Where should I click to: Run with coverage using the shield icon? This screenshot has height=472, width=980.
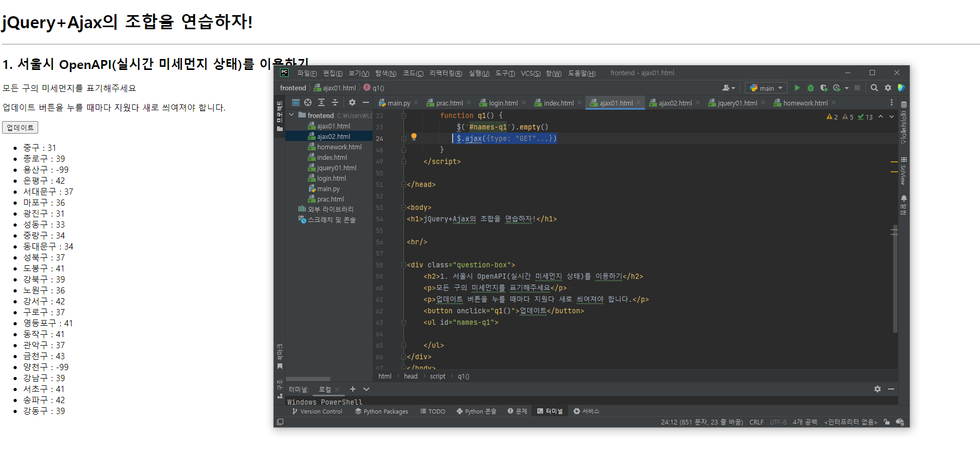(824, 88)
